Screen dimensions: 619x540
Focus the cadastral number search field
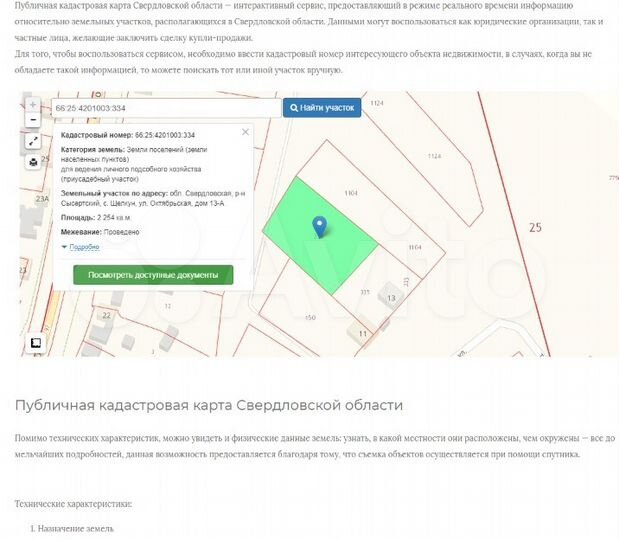166,108
